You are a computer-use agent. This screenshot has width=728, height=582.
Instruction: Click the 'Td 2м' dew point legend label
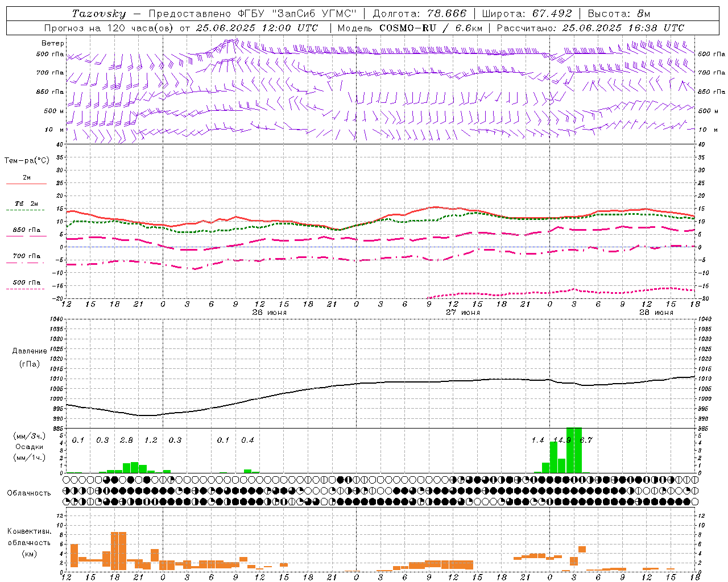pyautogui.click(x=27, y=203)
